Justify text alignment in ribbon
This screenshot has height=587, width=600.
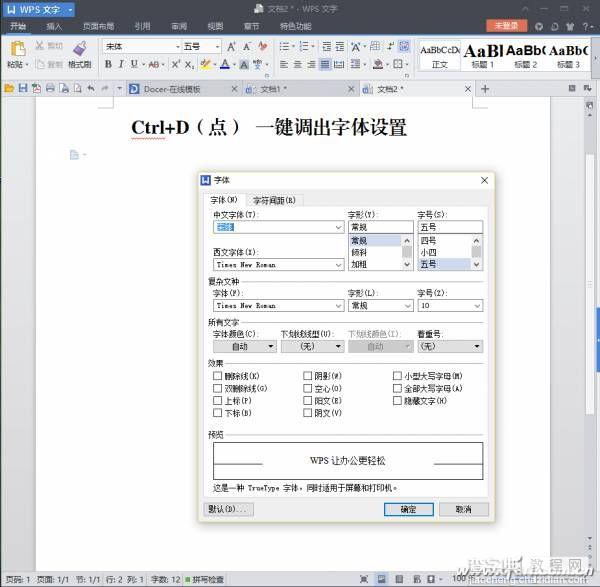pyautogui.click(x=324, y=64)
